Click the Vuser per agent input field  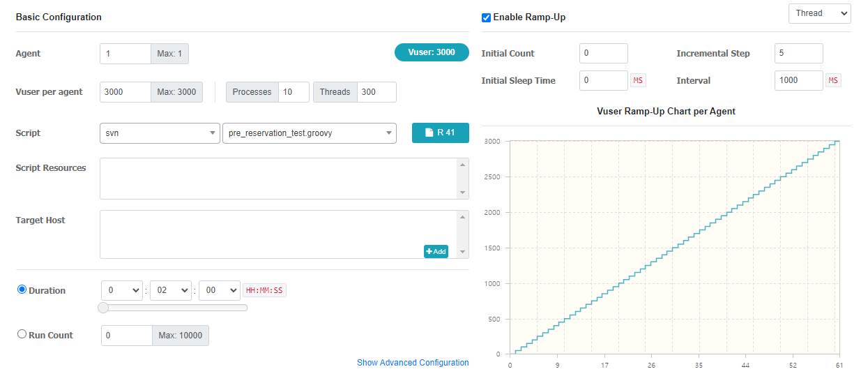click(x=125, y=92)
